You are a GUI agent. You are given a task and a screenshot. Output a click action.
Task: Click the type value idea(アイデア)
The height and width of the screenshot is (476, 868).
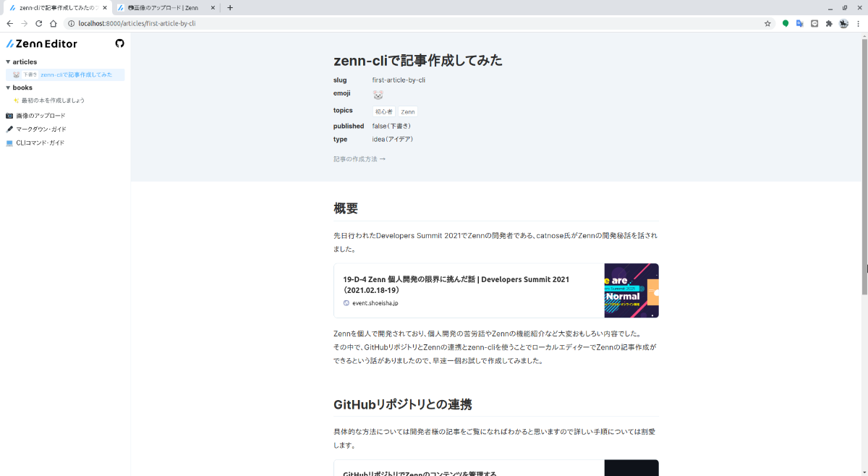tap(393, 139)
